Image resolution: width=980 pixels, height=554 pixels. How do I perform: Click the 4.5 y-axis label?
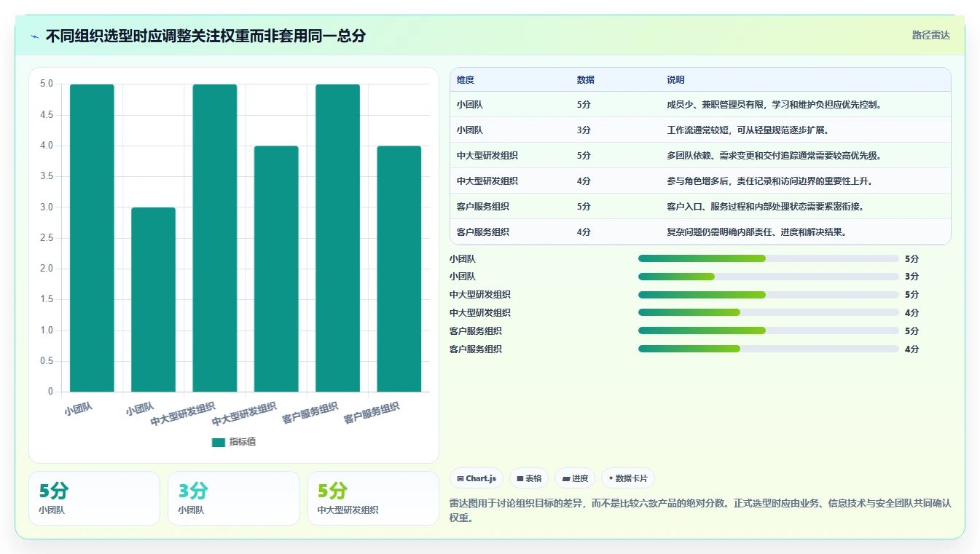coord(46,115)
